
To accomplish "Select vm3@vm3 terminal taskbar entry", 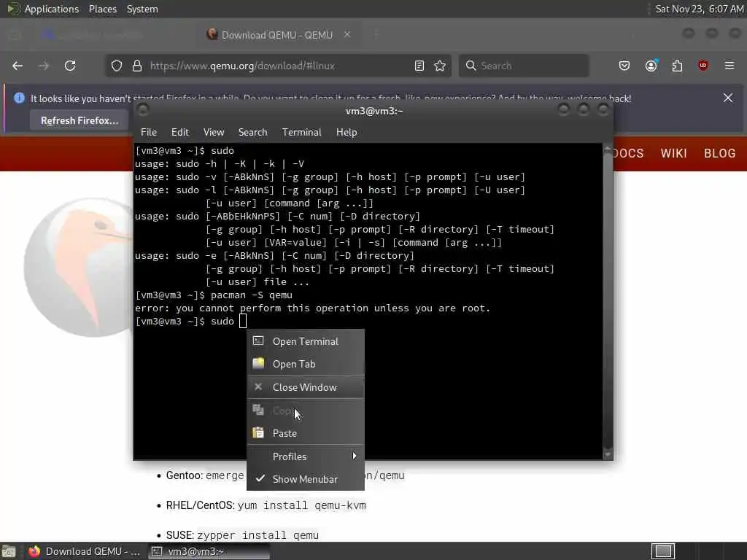I will (209, 551).
